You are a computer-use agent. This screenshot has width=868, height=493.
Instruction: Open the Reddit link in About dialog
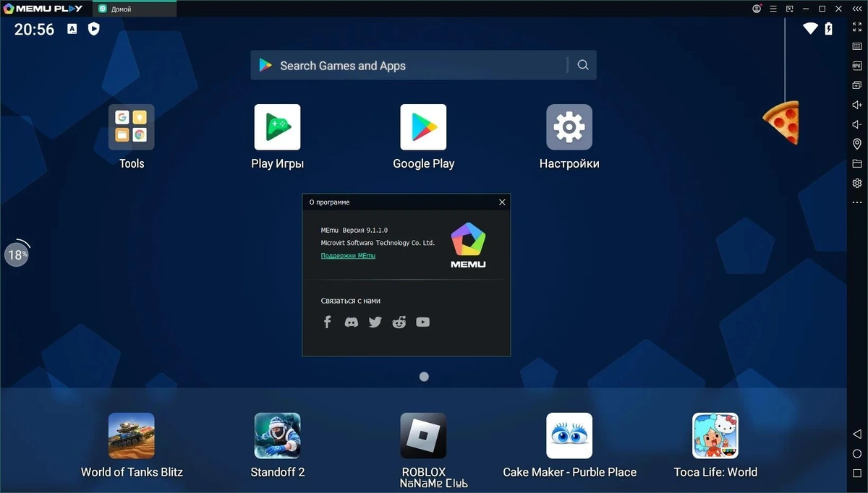(x=399, y=322)
